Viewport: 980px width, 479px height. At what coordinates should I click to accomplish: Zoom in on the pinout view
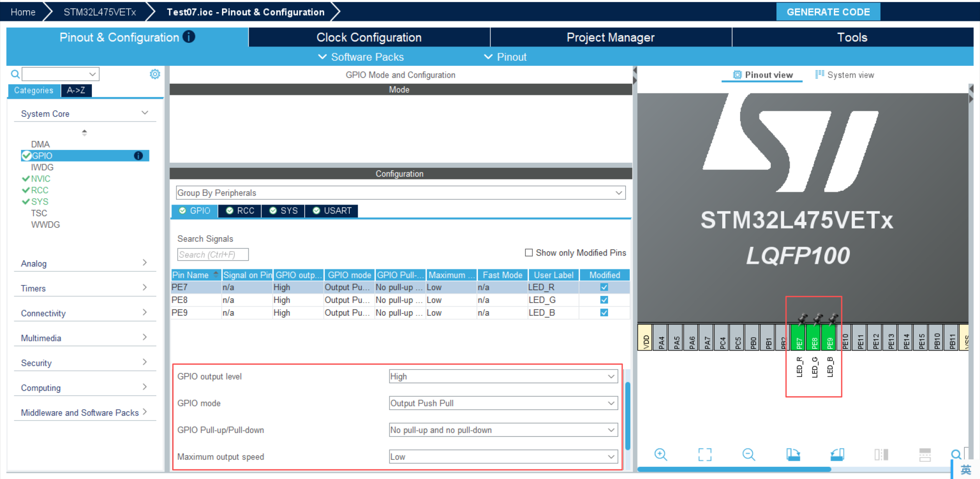pos(660,454)
